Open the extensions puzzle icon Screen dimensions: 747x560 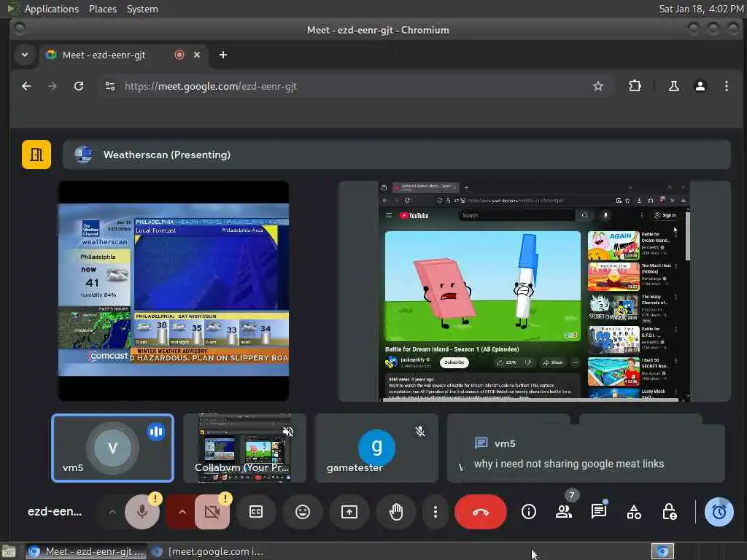[635, 86]
